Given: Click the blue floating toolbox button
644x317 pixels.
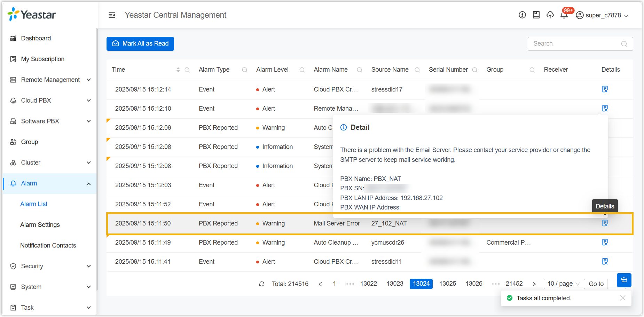Looking at the screenshot, I should [624, 280].
